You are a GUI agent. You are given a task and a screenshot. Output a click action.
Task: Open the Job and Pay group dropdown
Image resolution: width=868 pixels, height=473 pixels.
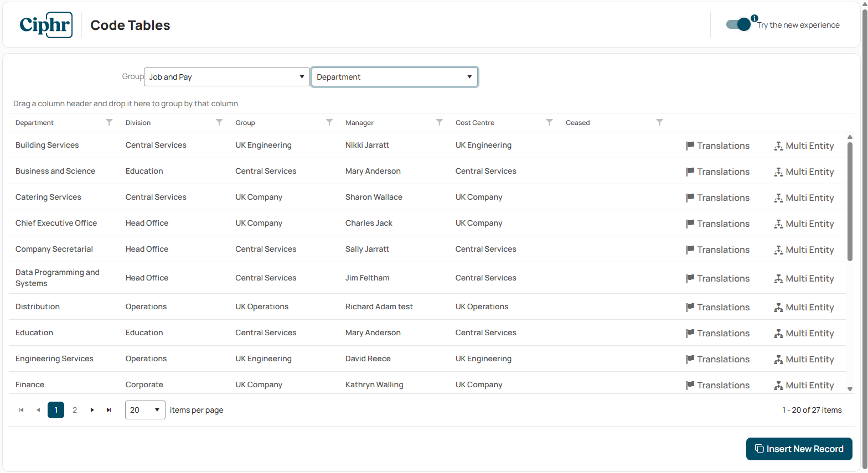click(x=227, y=77)
